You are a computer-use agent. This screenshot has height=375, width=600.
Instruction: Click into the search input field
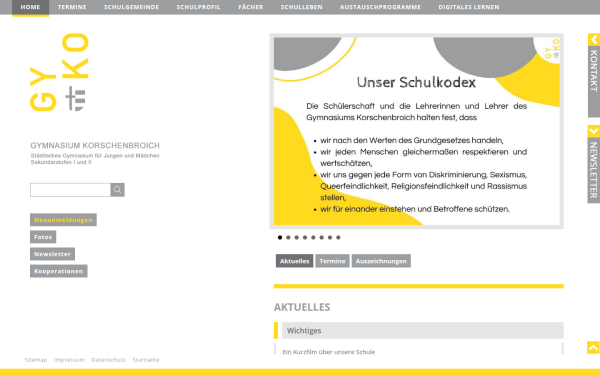tap(70, 190)
